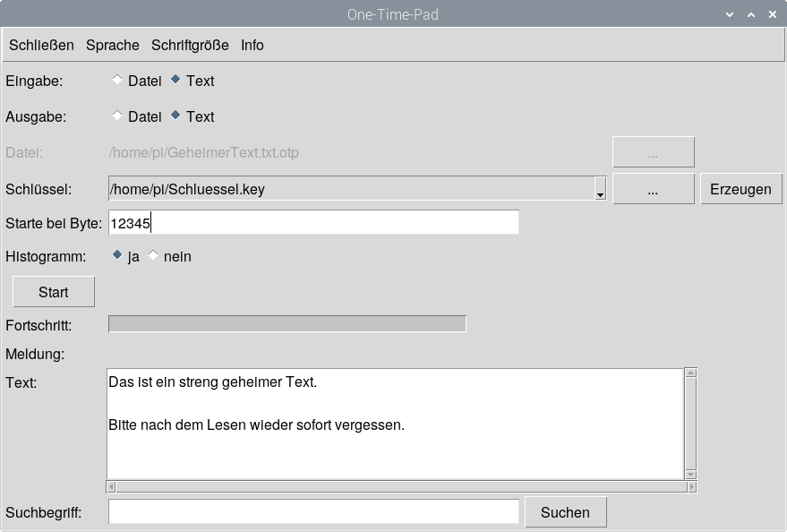Click text area scroll-down arrow
The image size is (787, 532).
(x=690, y=474)
